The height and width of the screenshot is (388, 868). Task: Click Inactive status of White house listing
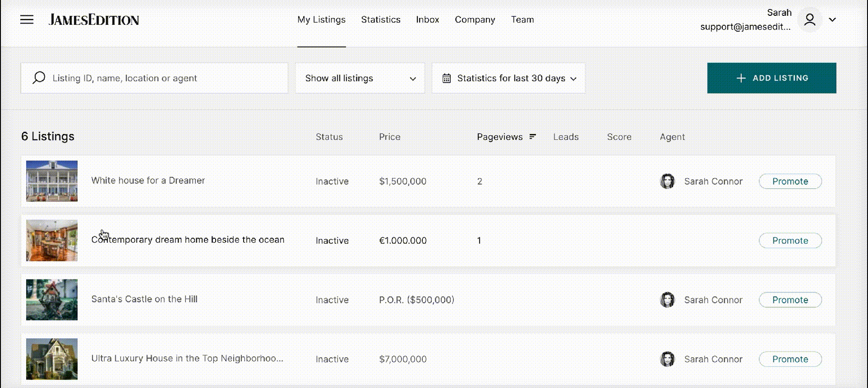pyautogui.click(x=332, y=181)
